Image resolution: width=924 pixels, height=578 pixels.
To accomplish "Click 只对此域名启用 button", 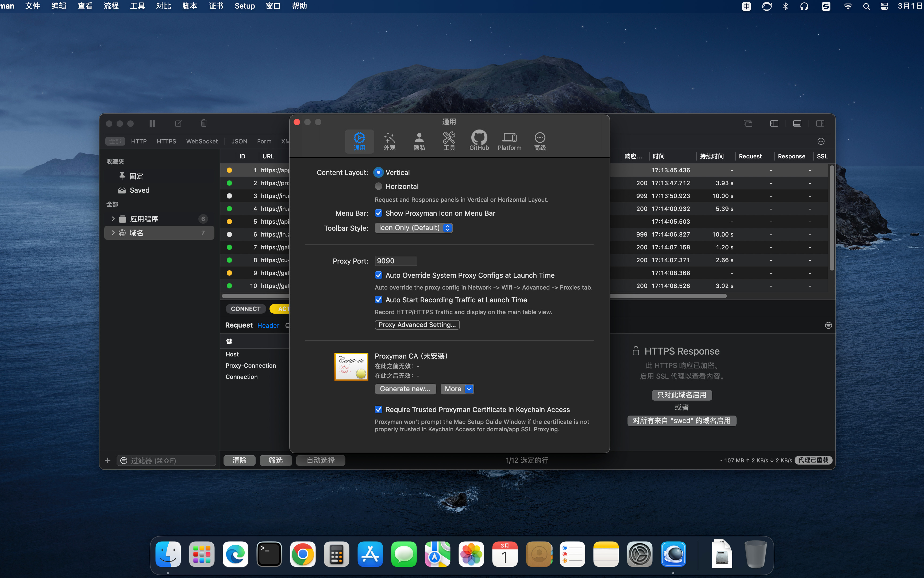I will [x=682, y=395].
